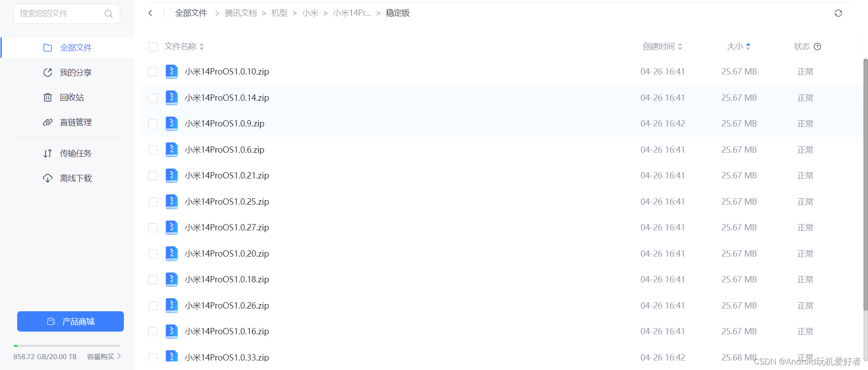Check the box for 小米14ProOS1.0.9.zip
868x370 pixels.
[153, 124]
